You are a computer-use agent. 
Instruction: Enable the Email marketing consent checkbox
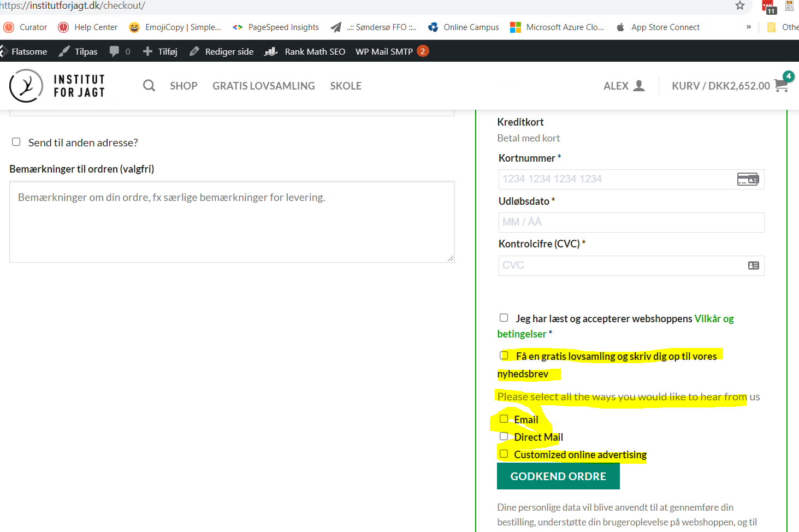[x=503, y=418]
